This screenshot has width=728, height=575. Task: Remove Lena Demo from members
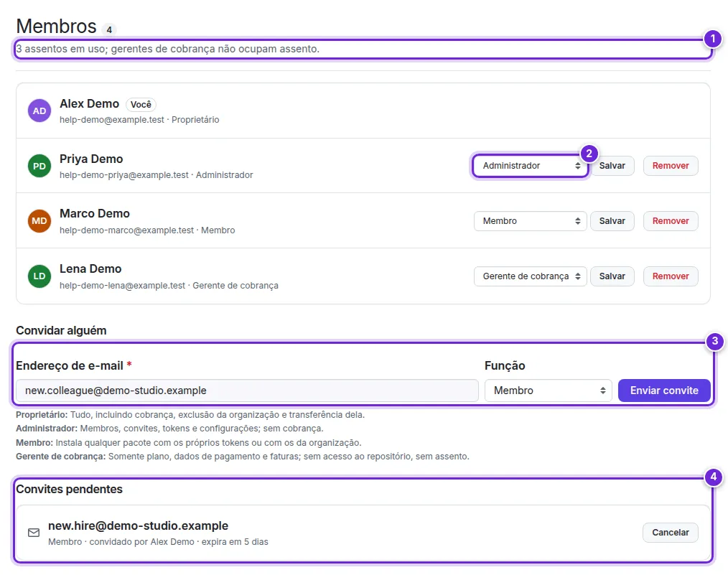(671, 276)
